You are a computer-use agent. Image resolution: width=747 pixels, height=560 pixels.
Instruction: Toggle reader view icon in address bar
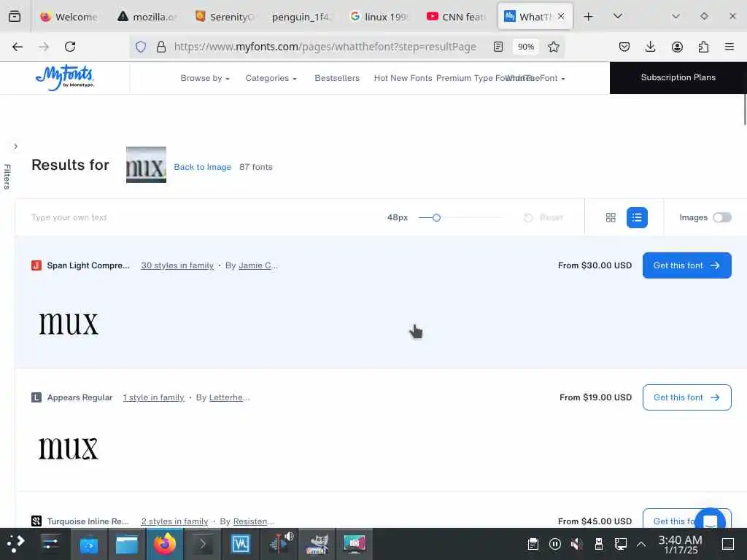(498, 47)
